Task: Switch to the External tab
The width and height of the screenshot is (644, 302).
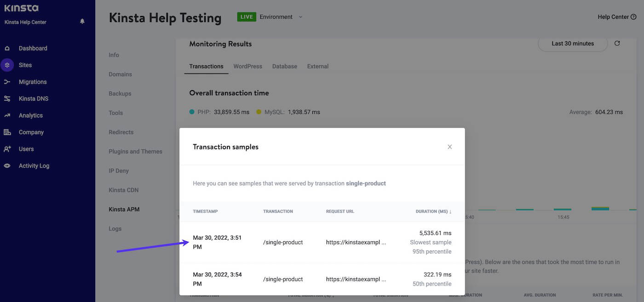Action: pyautogui.click(x=318, y=66)
